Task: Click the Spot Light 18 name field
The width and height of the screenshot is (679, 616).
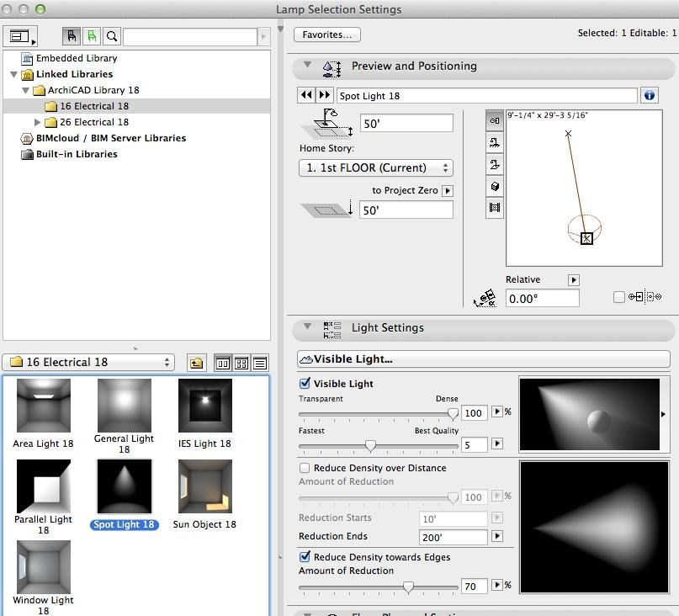Action: tap(486, 96)
